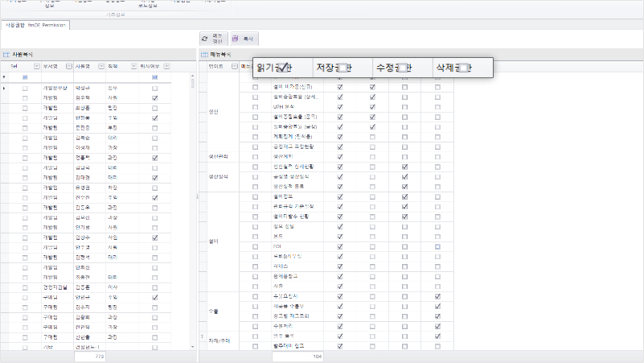Click the 창고별 재고조회 menu name cell
Screen dimensions: 644x363
[x=297, y=316]
